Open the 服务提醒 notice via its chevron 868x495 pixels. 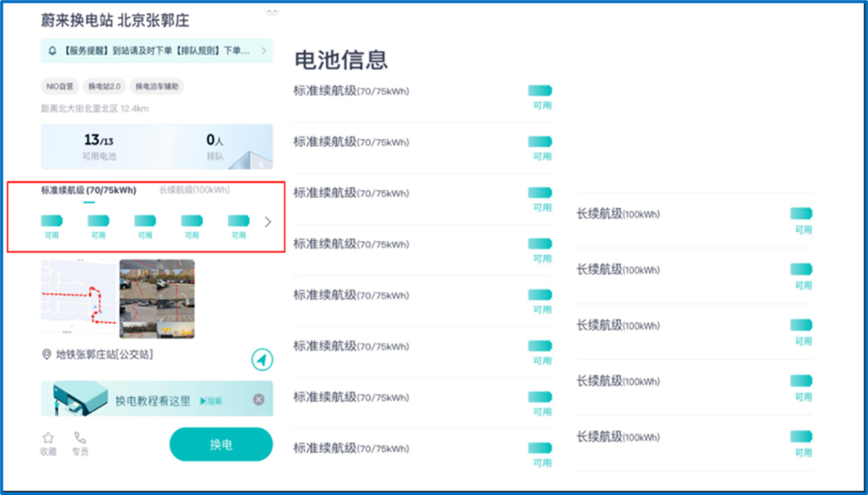[x=264, y=51]
